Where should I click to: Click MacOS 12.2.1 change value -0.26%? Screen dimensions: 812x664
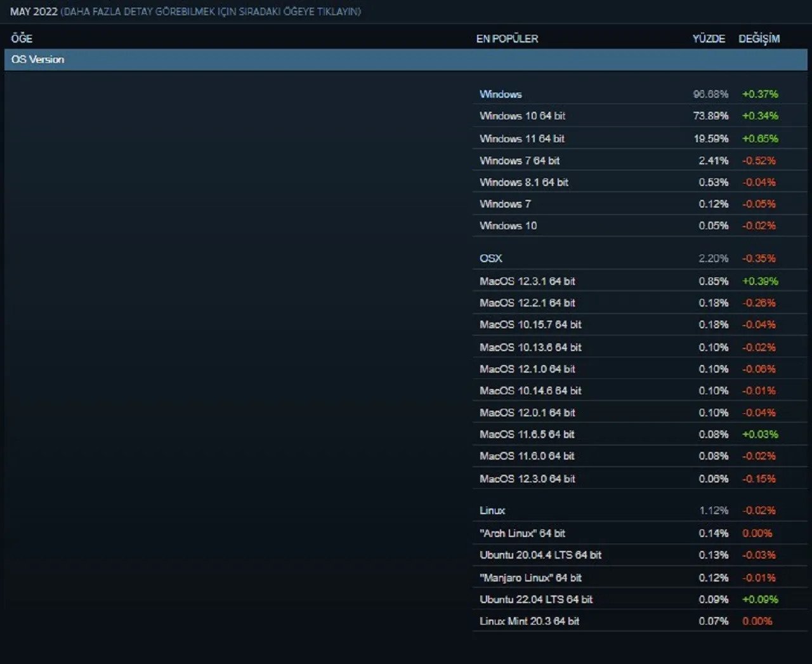pyautogui.click(x=759, y=303)
